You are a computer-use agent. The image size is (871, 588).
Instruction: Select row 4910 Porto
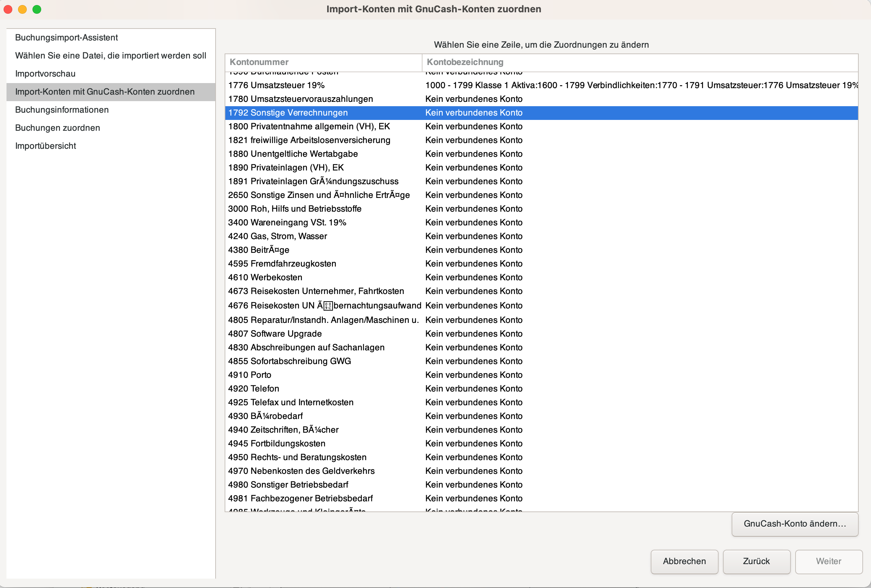tap(541, 375)
